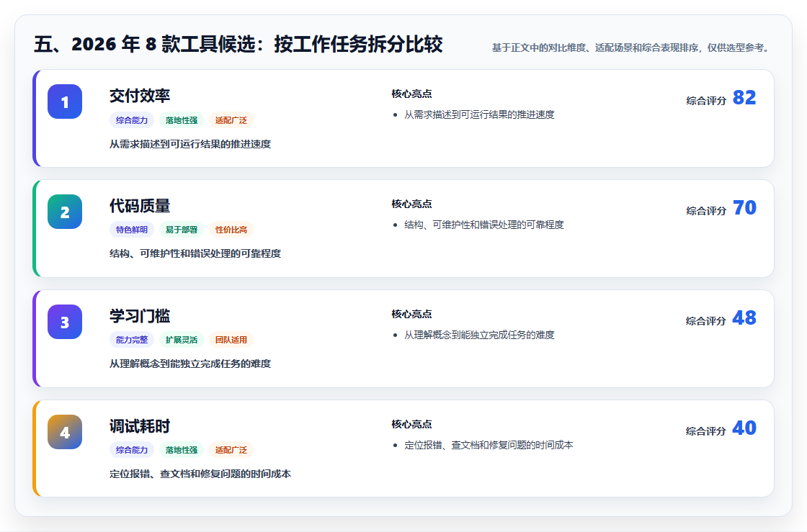This screenshot has width=807, height=532.
Task: Click the score value 82
Action: (x=744, y=98)
